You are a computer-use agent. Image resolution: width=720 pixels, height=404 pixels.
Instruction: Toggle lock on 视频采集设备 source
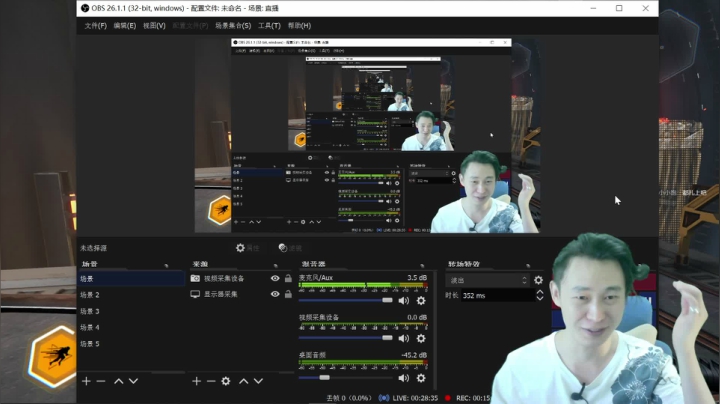pyautogui.click(x=288, y=278)
